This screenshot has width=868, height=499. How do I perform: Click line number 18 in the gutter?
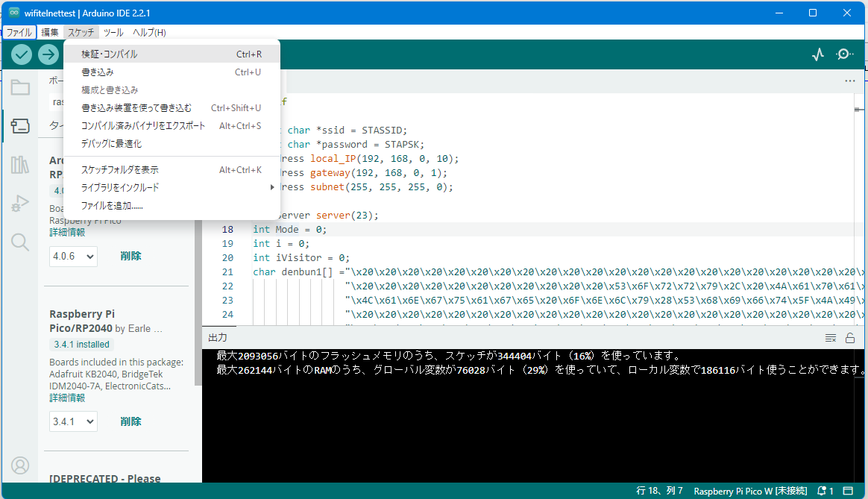tap(227, 229)
